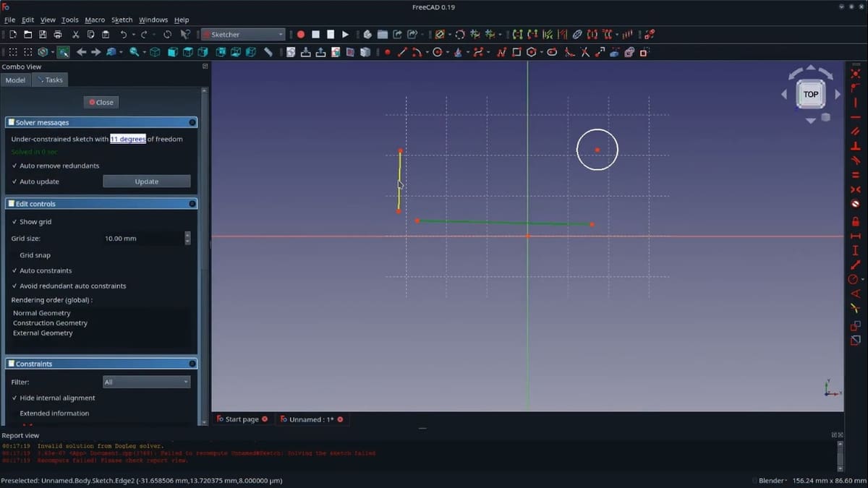The height and width of the screenshot is (488, 868).
Task: Click the Save document floppy icon
Action: pyautogui.click(x=43, y=34)
